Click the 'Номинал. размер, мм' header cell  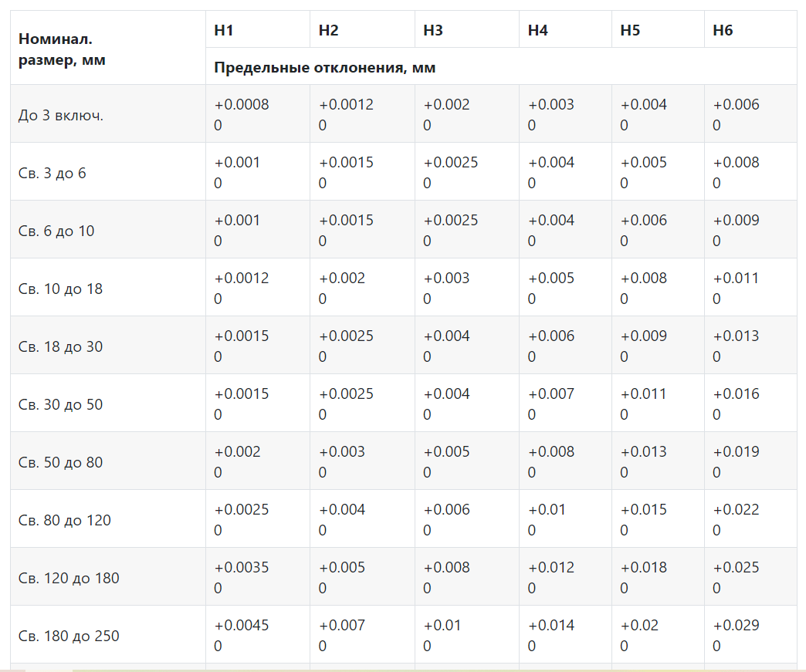tap(62, 49)
